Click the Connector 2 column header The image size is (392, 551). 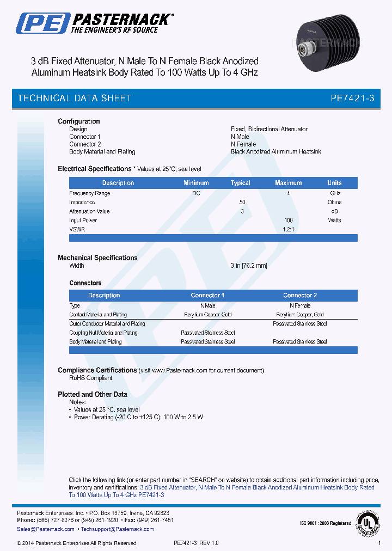300,295
